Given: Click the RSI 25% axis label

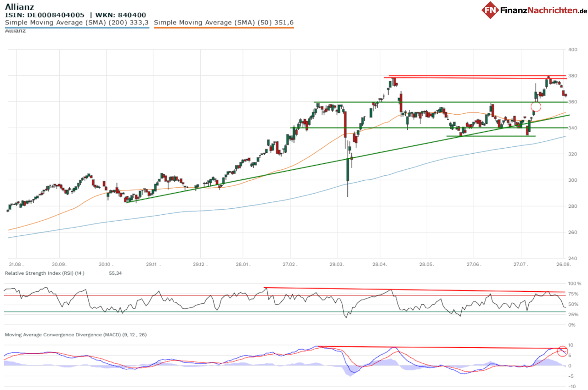Looking at the screenshot, I should 574,315.
